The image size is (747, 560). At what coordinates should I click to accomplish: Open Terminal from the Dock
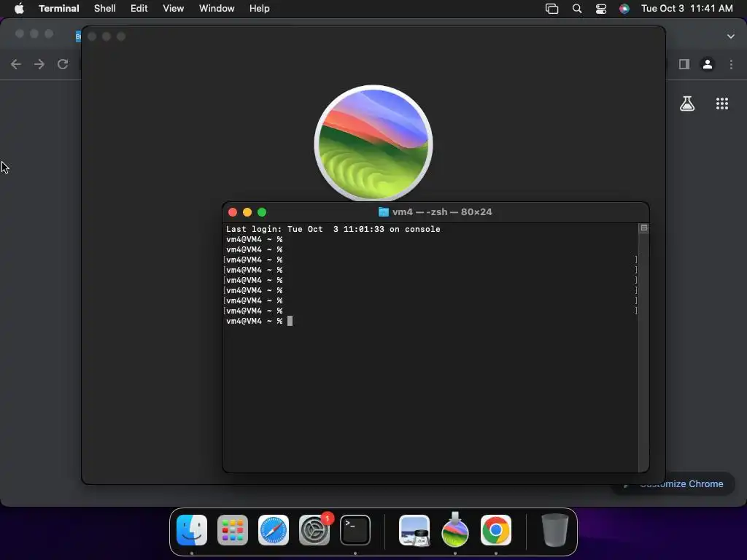(355, 530)
